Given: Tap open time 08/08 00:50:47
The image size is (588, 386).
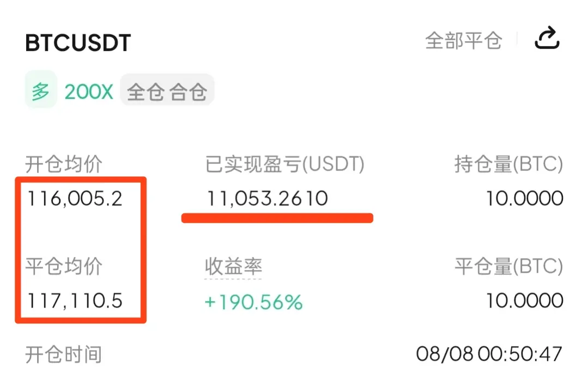Looking at the screenshot, I should click(x=489, y=354).
